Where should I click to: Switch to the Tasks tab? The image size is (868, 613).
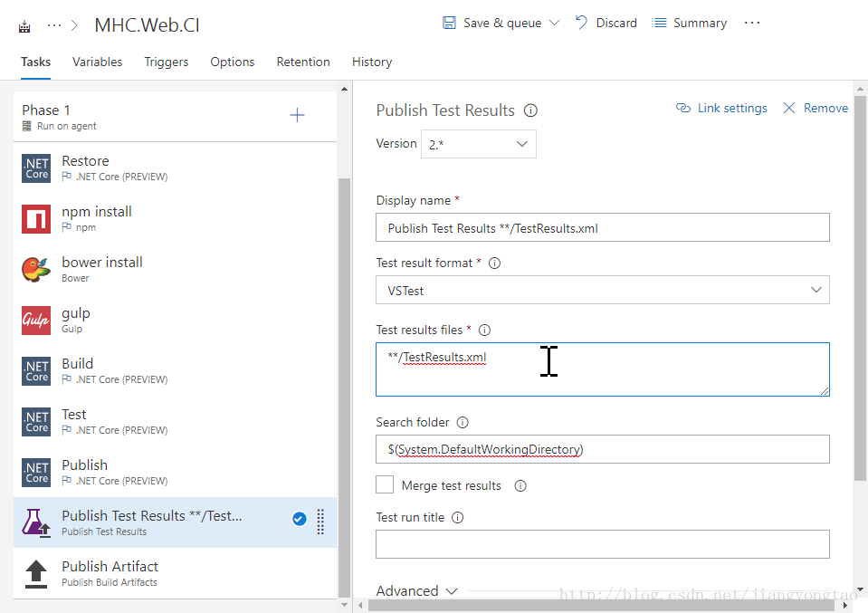[36, 62]
